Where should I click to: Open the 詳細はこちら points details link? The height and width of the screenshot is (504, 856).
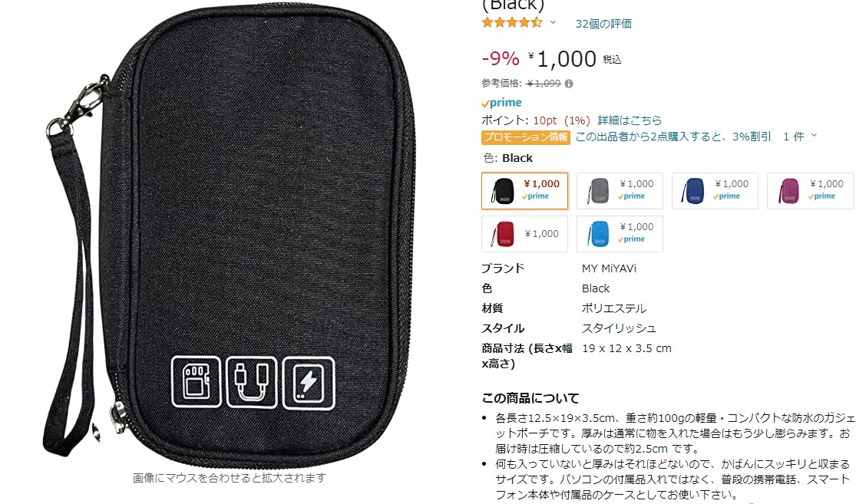tap(630, 120)
